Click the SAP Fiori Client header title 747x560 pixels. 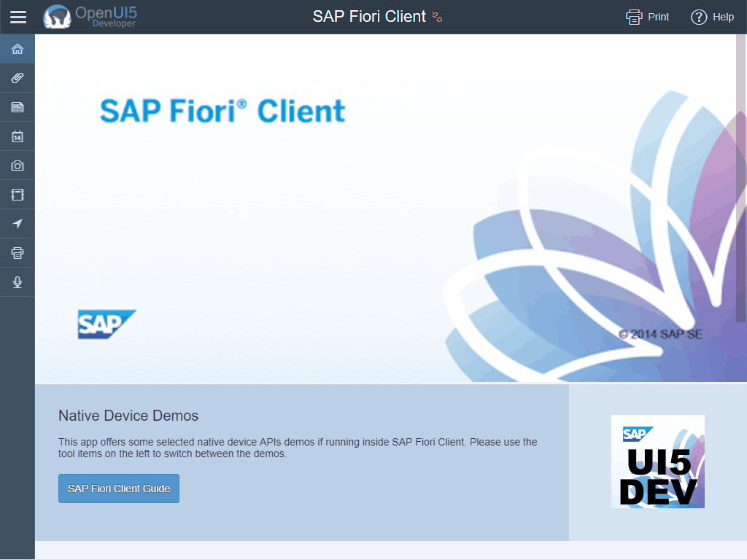[368, 17]
